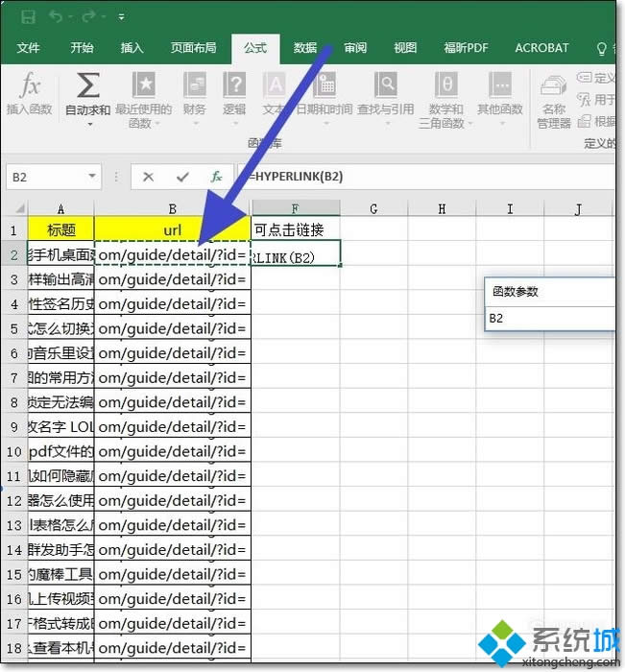
Task: Select column H header
Action: coord(442,209)
